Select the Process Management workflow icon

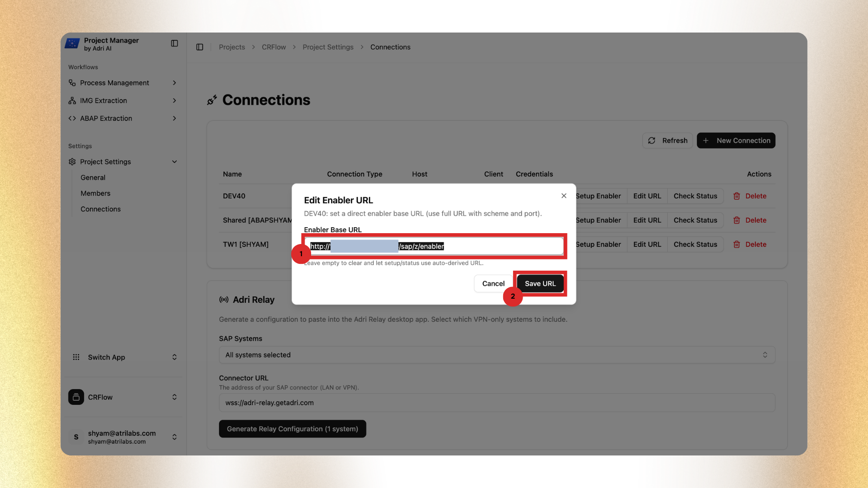click(72, 83)
